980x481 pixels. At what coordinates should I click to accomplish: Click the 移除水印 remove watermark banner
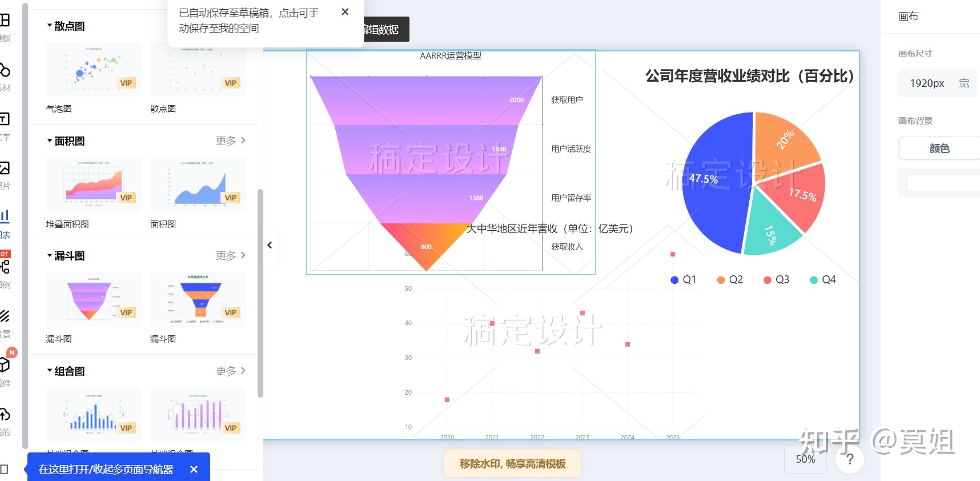(513, 463)
